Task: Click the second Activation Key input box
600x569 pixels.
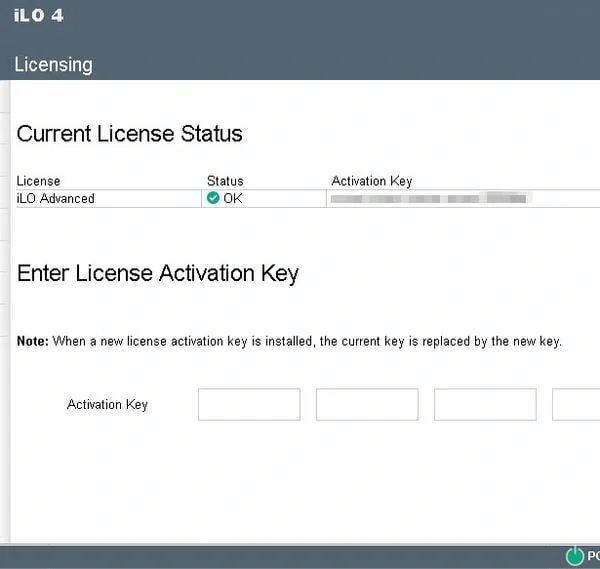Action: [x=367, y=405]
